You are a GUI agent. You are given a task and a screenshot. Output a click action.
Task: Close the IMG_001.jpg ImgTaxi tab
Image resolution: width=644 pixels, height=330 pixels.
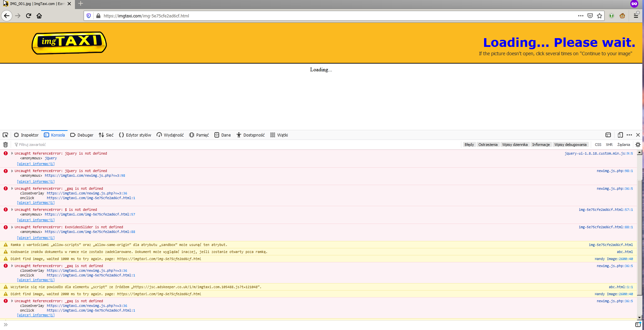click(69, 4)
